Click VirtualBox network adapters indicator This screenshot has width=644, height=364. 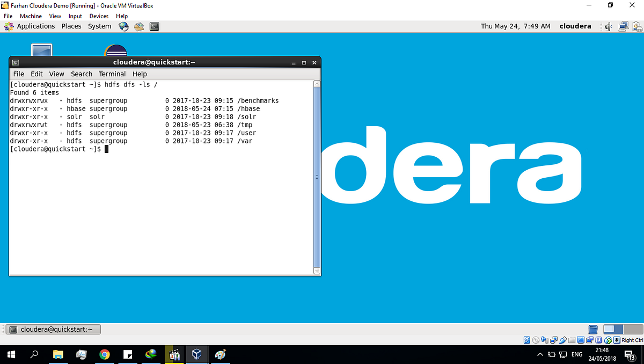pyautogui.click(x=554, y=340)
